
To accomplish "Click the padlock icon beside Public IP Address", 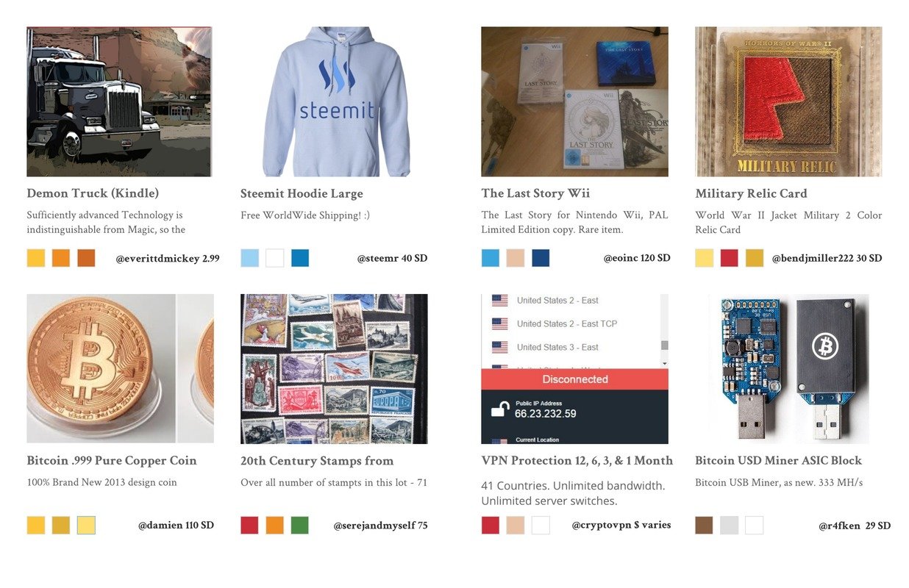I will [499, 409].
